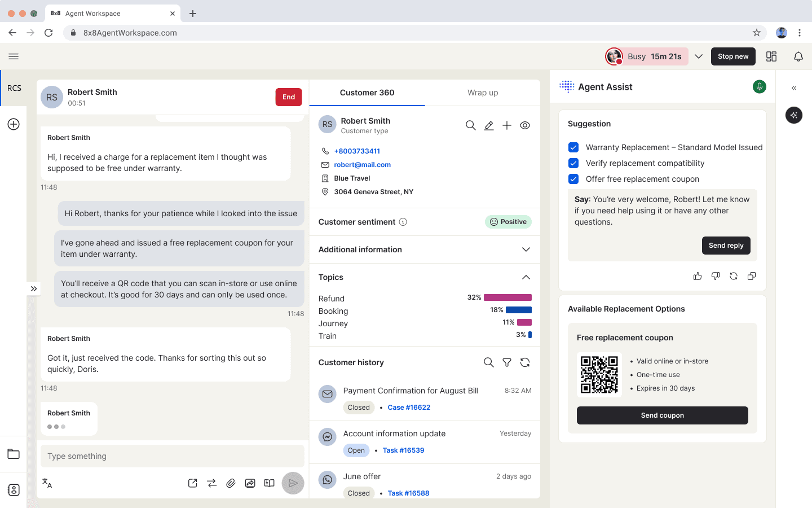Image resolution: width=812 pixels, height=508 pixels.
Task: Send the suggested reply
Action: coord(726,246)
